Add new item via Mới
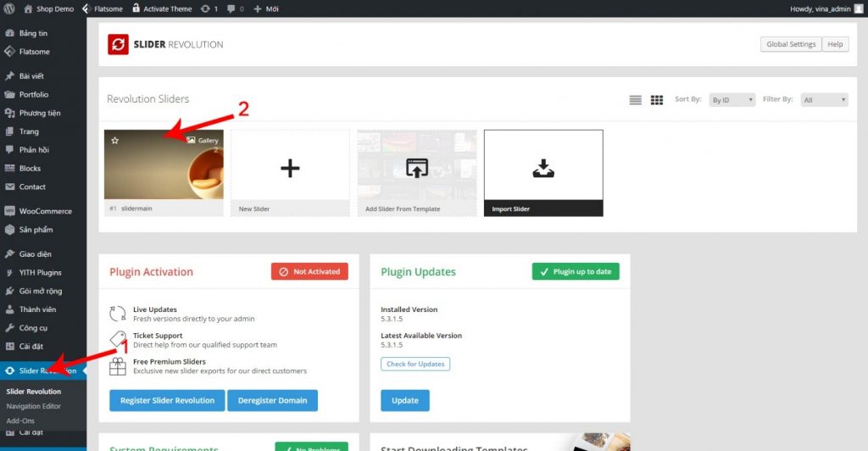This screenshot has width=868, height=451. (x=265, y=8)
